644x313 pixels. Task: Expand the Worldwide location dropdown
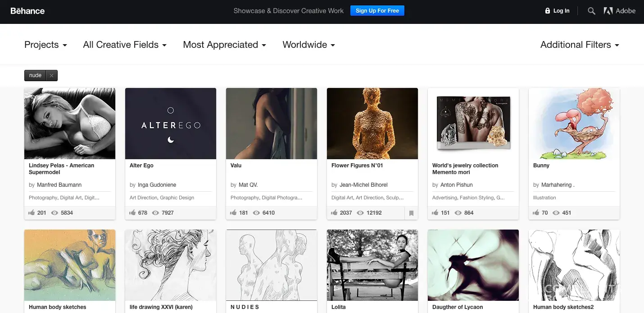click(x=308, y=45)
